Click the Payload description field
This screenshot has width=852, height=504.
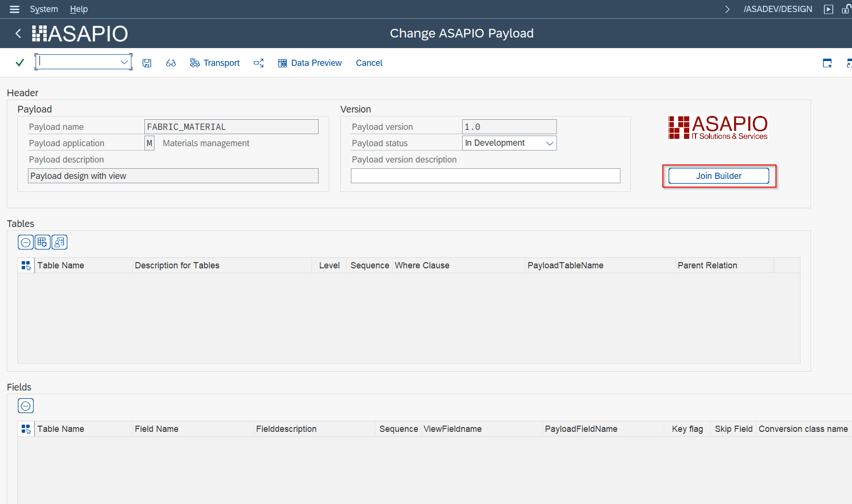point(173,176)
